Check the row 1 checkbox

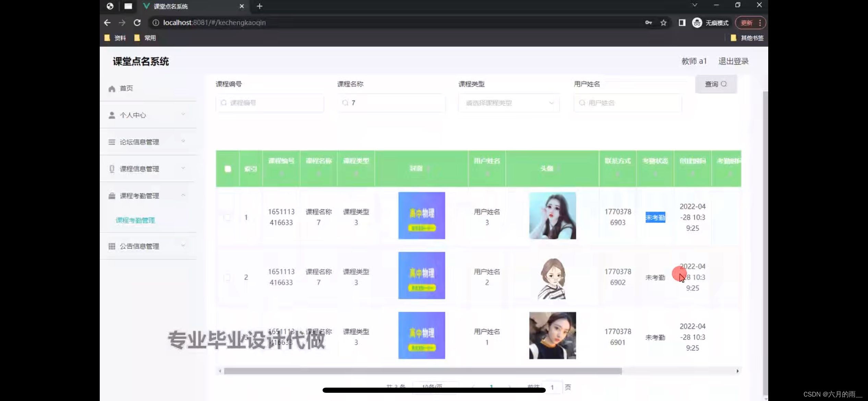[x=227, y=217]
